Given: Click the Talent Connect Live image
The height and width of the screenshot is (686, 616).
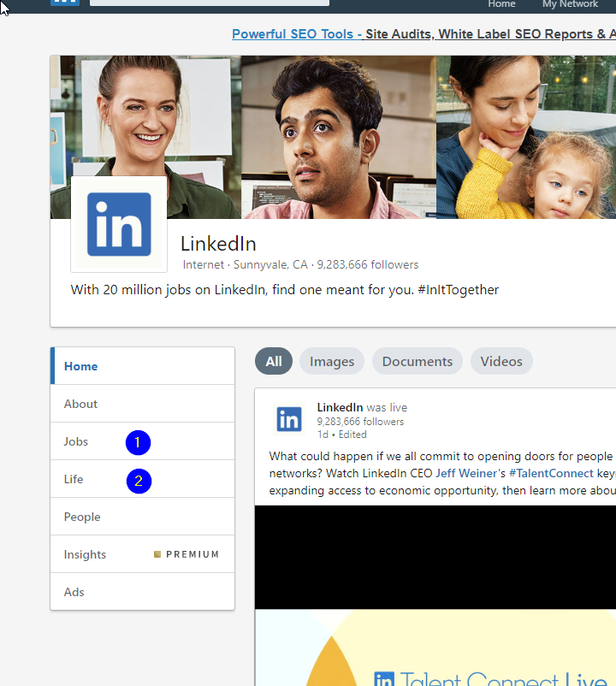Looking at the screenshot, I should pos(435,648).
